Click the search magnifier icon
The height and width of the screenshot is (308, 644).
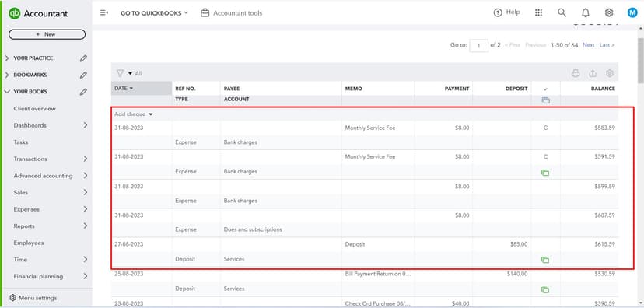562,12
